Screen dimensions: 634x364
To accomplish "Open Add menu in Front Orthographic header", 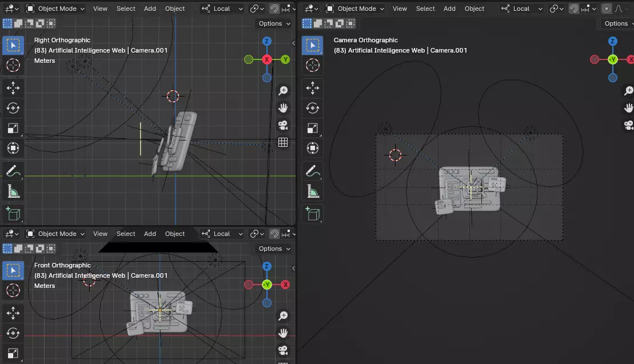I will coord(150,234).
